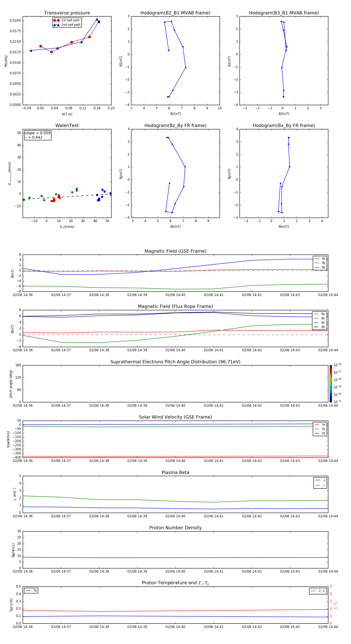Select "By'" in the Flux Rope Frame legend
The height and width of the screenshot is (644, 351).
pyautogui.click(x=320, y=318)
